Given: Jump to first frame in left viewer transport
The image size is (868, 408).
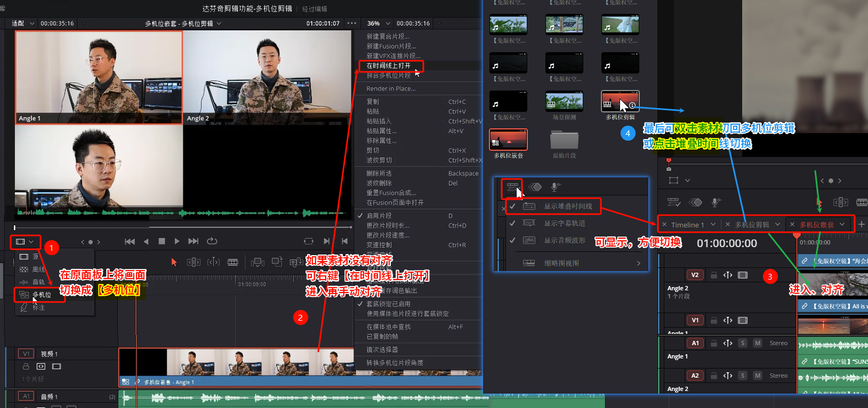Looking at the screenshot, I should (x=130, y=241).
